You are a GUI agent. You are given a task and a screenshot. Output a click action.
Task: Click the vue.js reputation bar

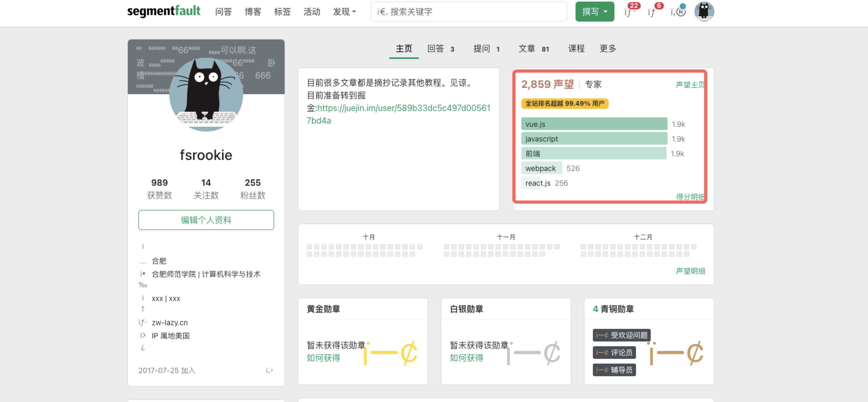tap(594, 124)
